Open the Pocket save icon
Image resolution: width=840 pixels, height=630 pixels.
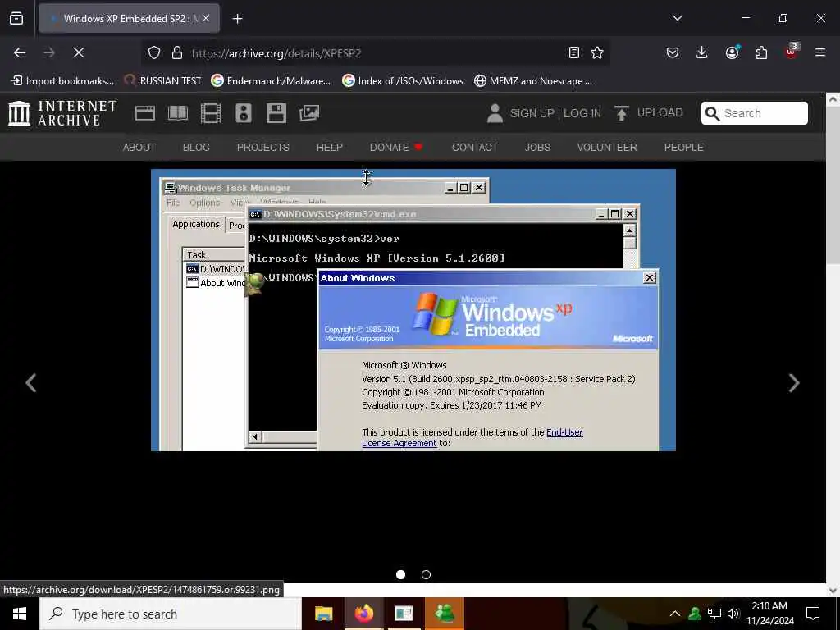pos(673,52)
